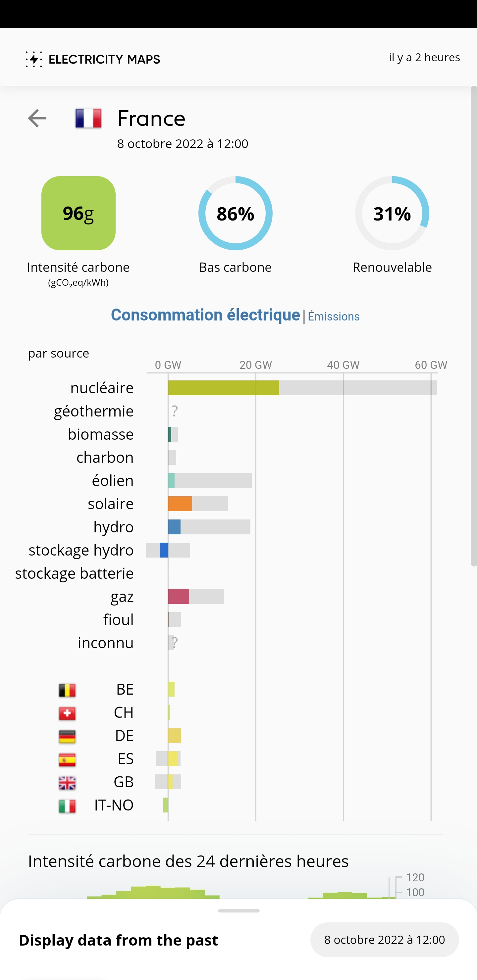Viewport: 477px width, 980px height.
Task: Tap the 31% Renouvelable gauge
Action: point(392,213)
